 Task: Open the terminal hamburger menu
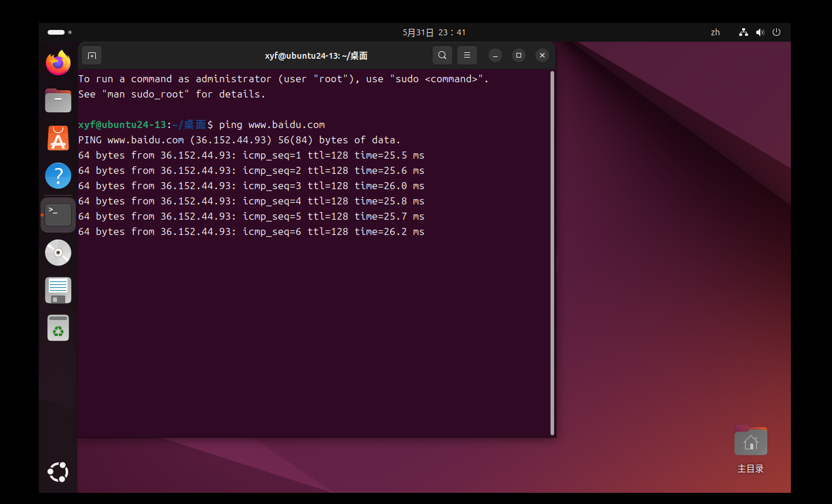[x=467, y=55]
